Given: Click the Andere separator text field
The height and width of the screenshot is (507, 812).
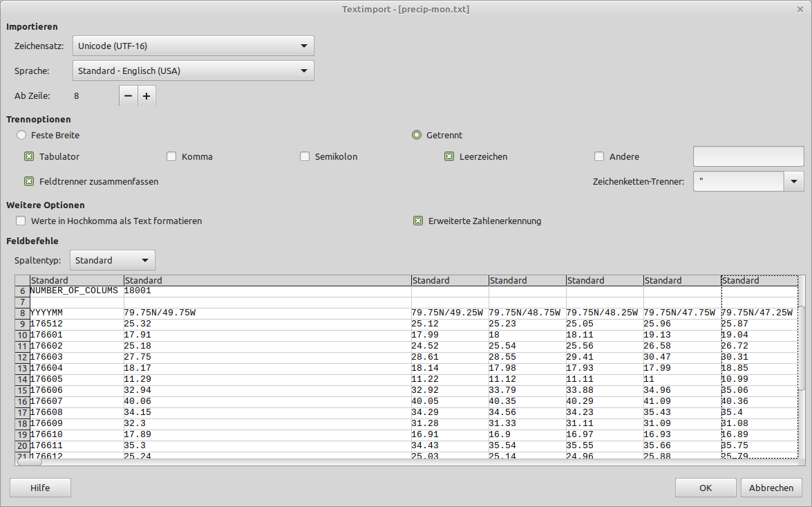Looking at the screenshot, I should pos(748,157).
